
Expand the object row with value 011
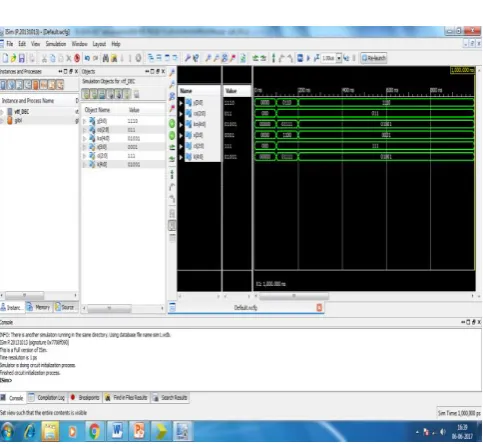(85, 130)
